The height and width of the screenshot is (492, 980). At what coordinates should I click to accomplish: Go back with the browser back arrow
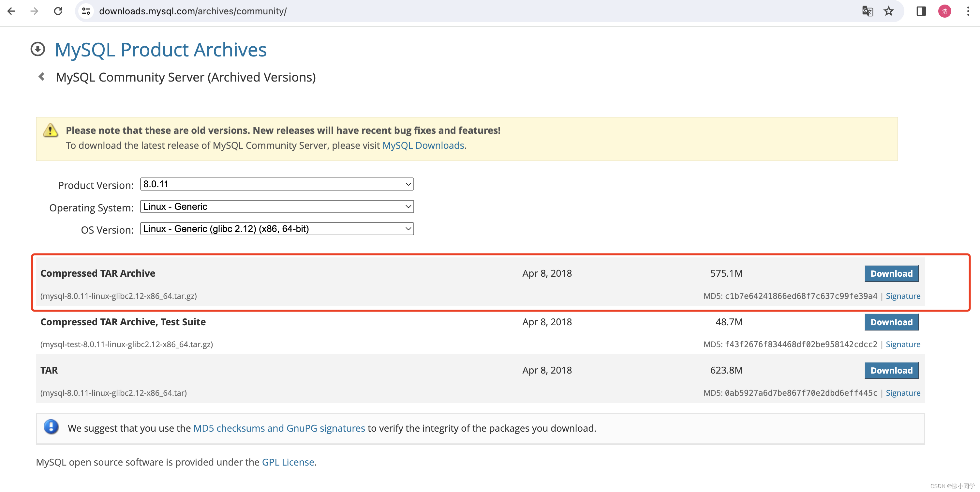(11, 11)
